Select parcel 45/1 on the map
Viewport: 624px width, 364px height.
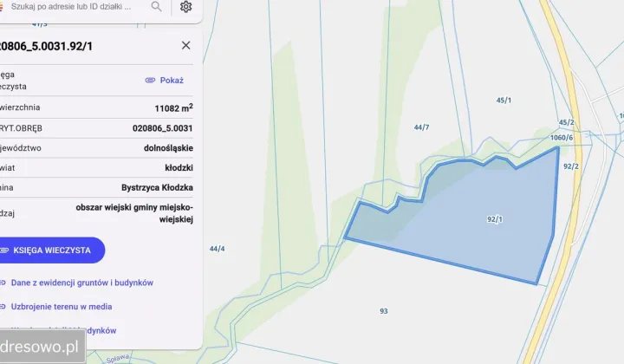pyautogui.click(x=504, y=101)
